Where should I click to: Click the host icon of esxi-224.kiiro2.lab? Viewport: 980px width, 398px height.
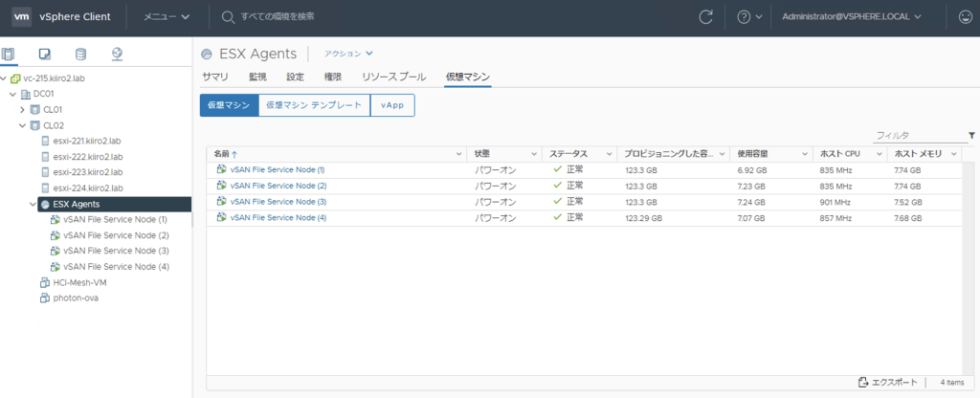pos(45,188)
